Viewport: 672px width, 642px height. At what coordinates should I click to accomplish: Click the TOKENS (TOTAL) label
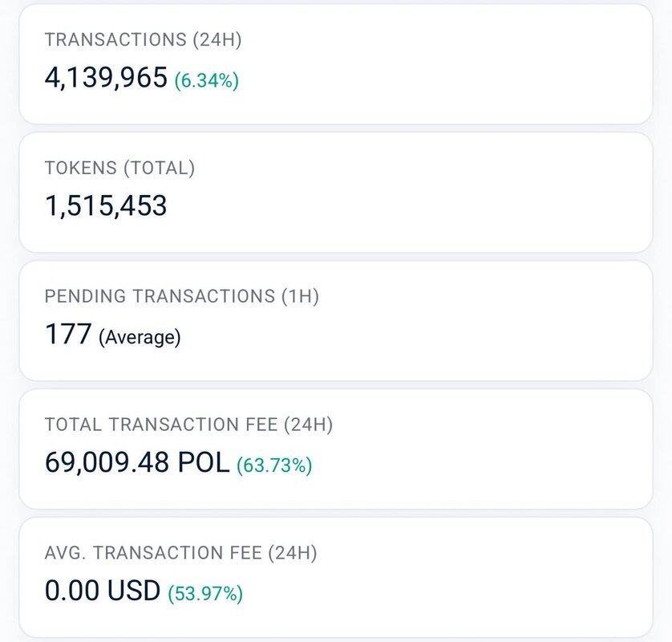(120, 169)
